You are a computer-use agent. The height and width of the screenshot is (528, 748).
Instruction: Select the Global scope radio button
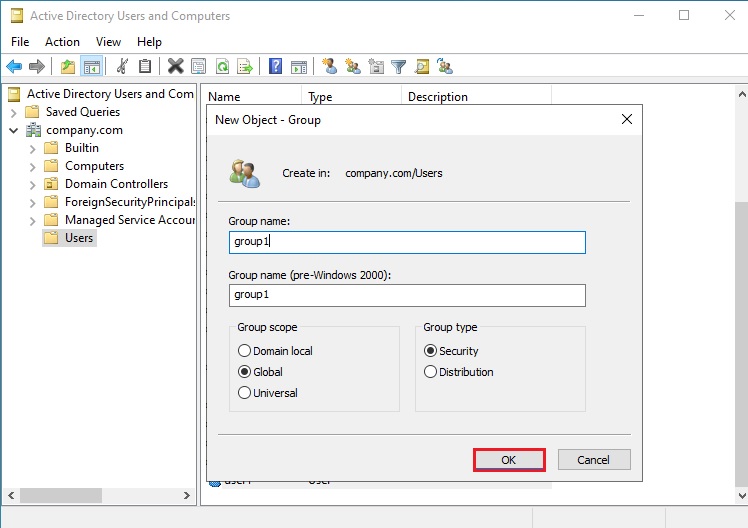coord(244,372)
